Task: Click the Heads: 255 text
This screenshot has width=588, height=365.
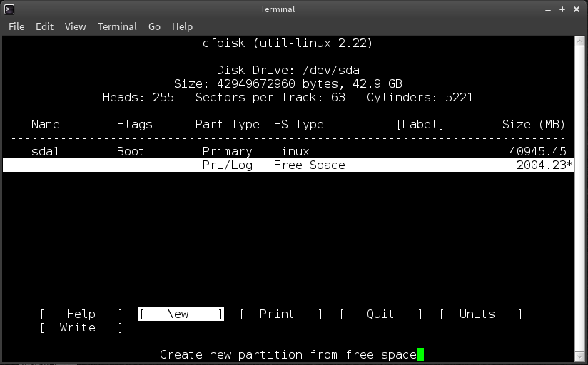Action: coord(138,98)
